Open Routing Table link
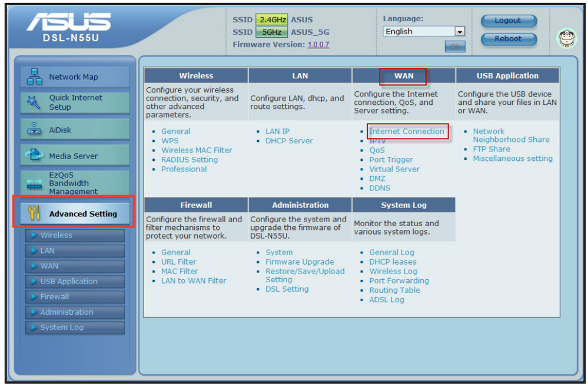 (394, 290)
